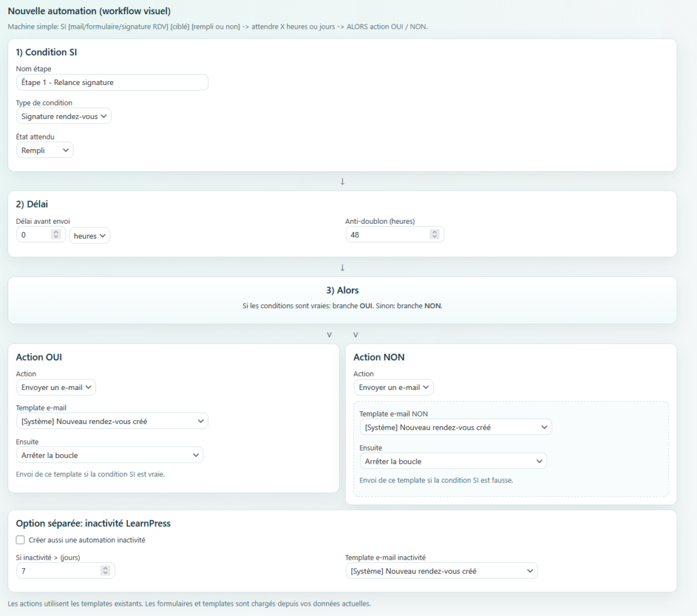This screenshot has width=697, height=616.
Task: Click the Si inactivité stepper arrows
Action: click(x=105, y=570)
